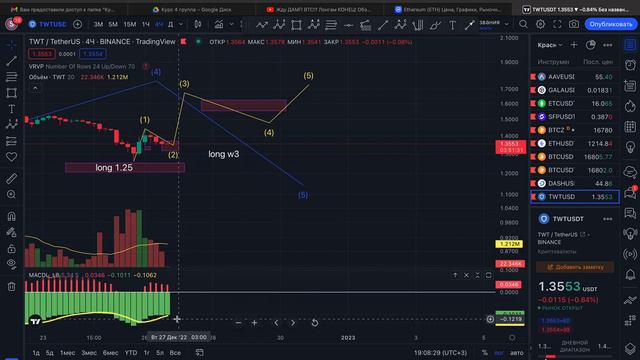Toggle the авто scale option
Image resolution: width=640 pixels, height=360 pixels.
516,353
